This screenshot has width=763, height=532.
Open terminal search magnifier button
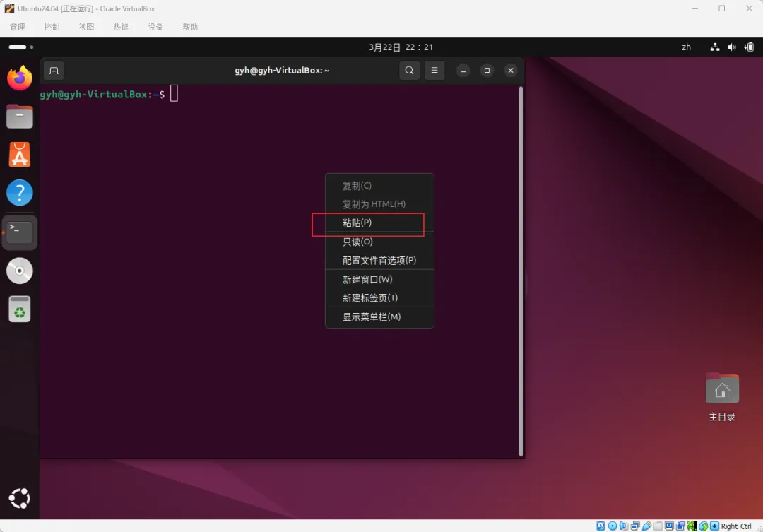(409, 71)
